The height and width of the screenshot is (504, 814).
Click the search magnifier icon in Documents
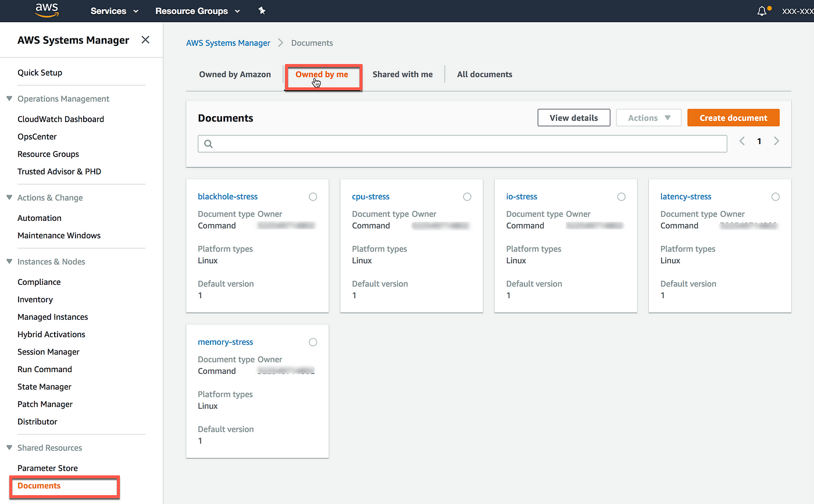208,144
